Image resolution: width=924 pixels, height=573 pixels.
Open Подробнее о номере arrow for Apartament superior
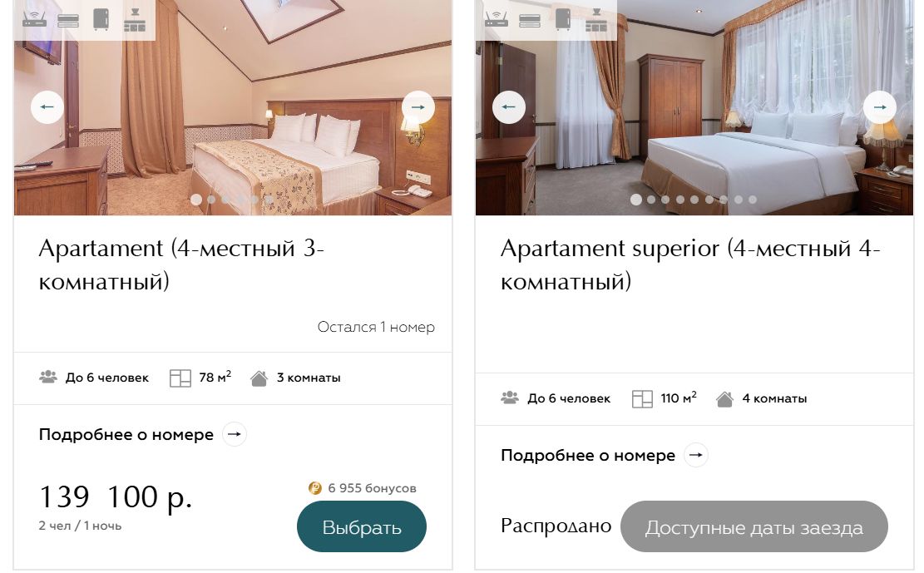[696, 455]
